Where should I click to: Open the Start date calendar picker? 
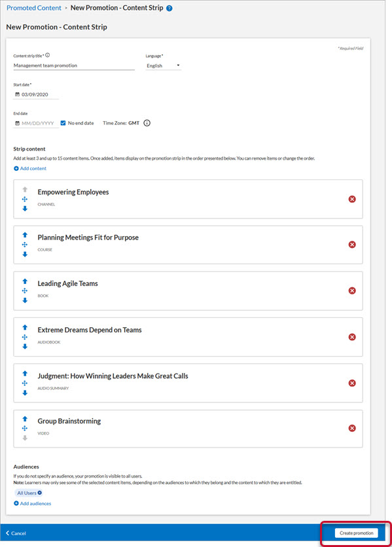click(x=17, y=94)
